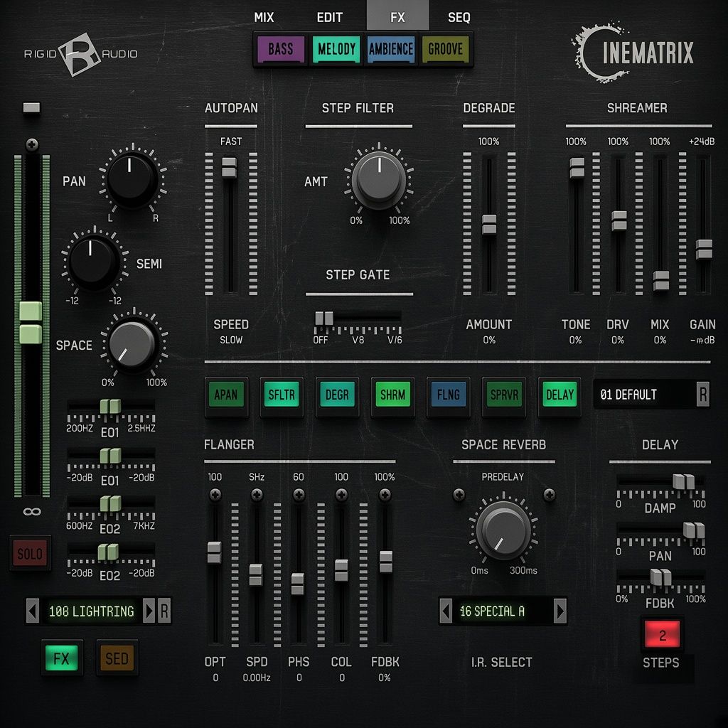This screenshot has height=728, width=728.
Task: Click the reverb PREDELAY knob
Action: click(503, 530)
